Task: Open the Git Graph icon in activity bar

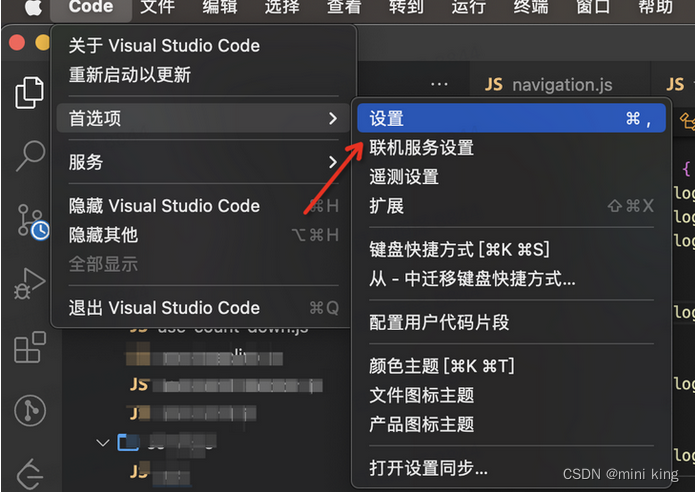Action: (x=30, y=410)
